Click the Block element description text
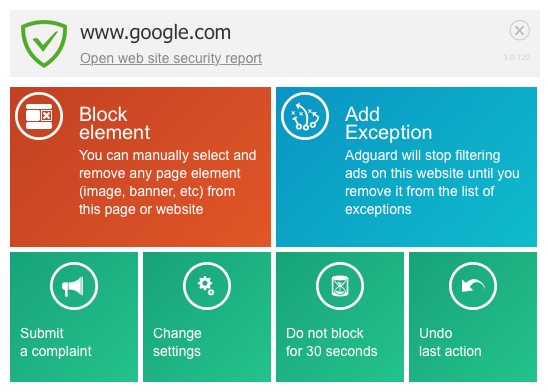 coord(167,182)
